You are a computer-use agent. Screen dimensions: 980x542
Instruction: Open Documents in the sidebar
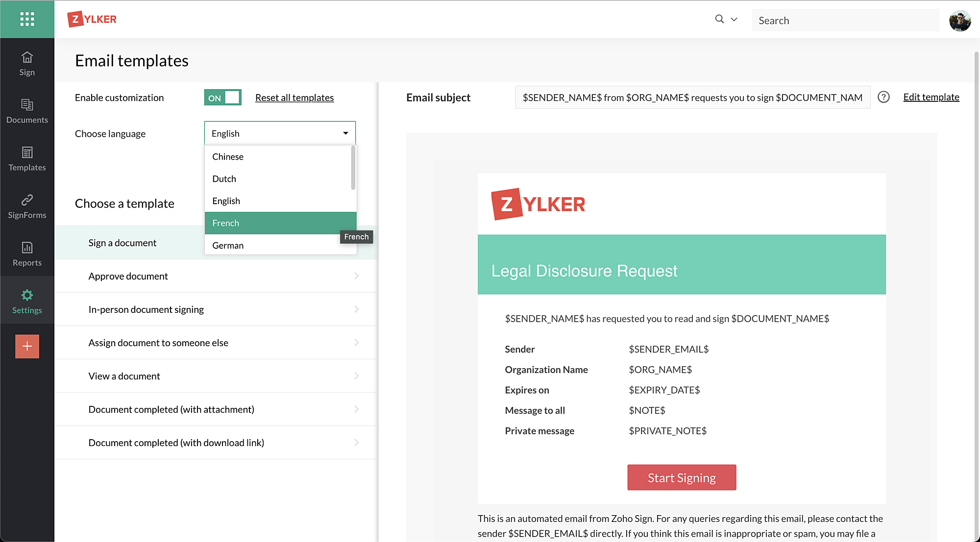[x=27, y=111]
